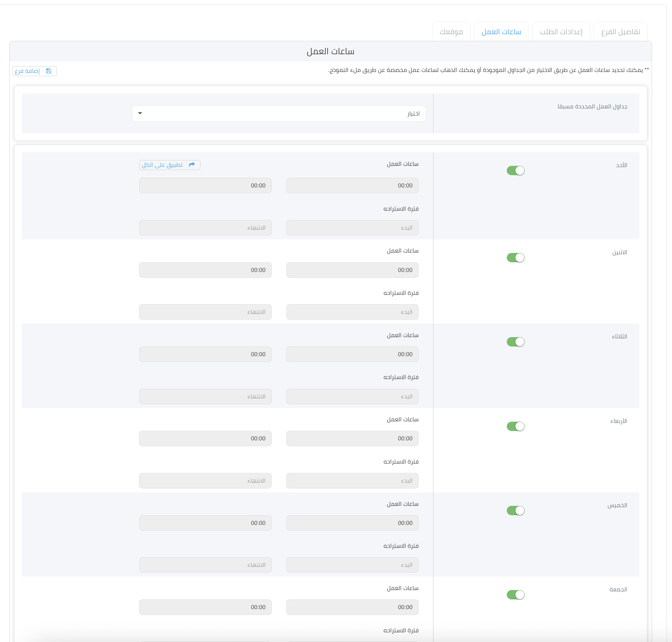Click Thursday's working hours end time field
This screenshot has height=642, width=672.
(205, 523)
